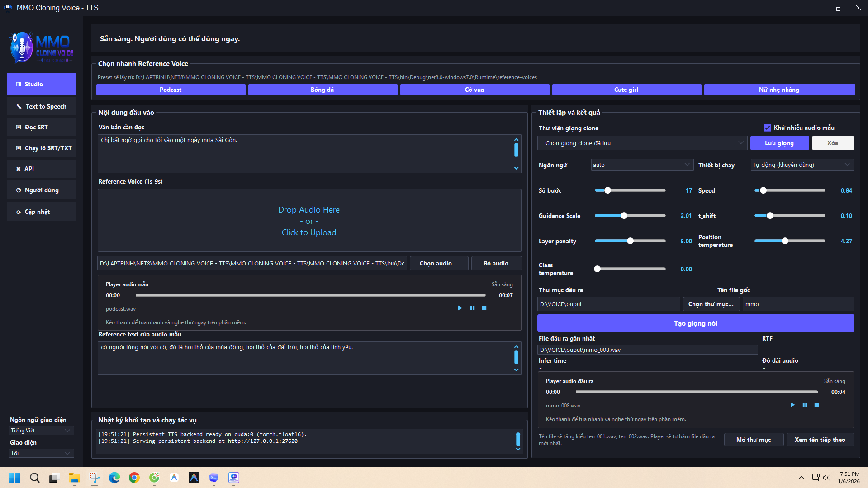Viewport: 868px width, 488px height.
Task: Stop the sample audio player
Action: click(484, 308)
